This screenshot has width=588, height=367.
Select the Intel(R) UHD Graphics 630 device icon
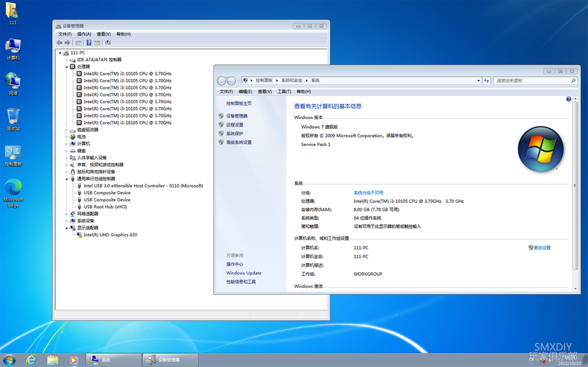click(x=79, y=235)
